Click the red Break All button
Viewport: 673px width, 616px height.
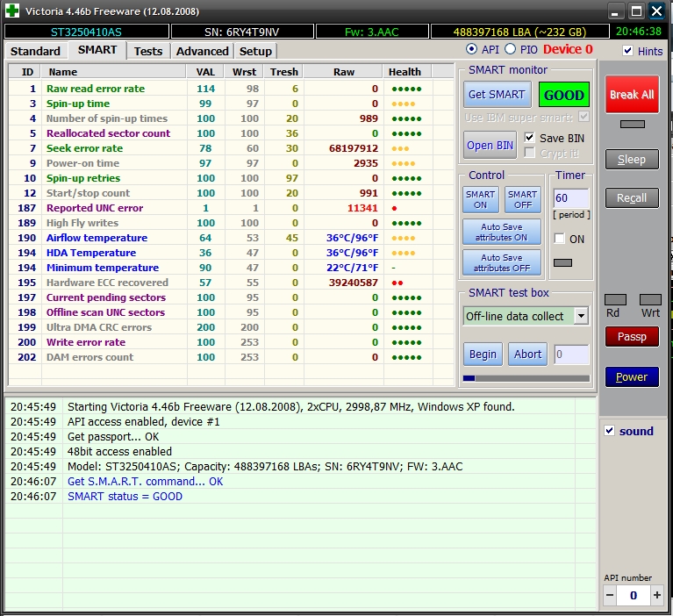point(632,95)
